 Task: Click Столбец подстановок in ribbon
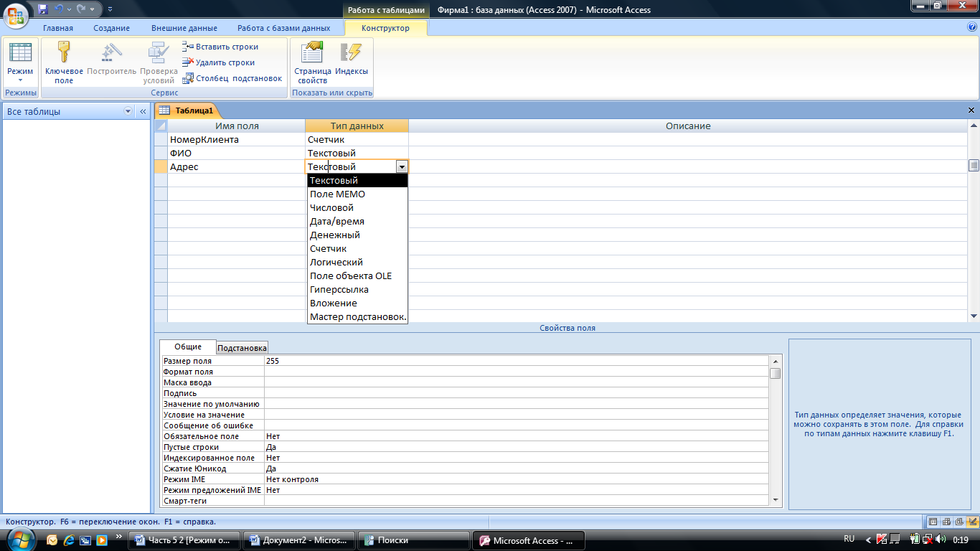pyautogui.click(x=232, y=78)
